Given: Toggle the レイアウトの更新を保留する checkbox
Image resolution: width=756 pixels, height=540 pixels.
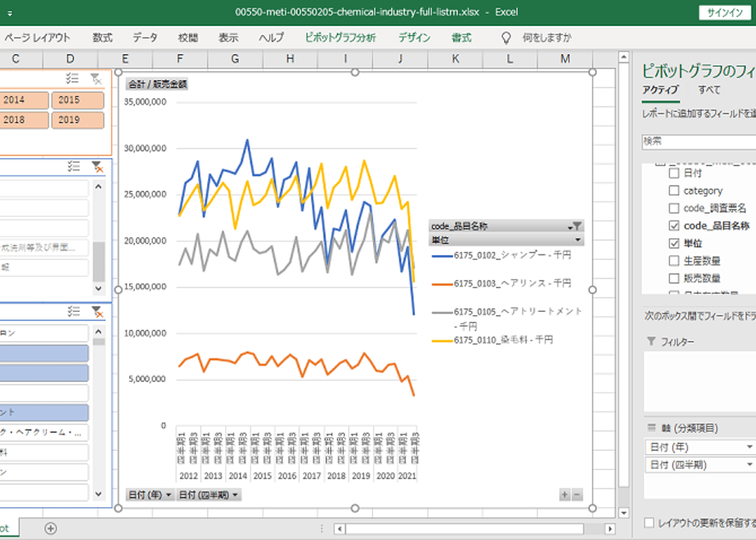Looking at the screenshot, I should click(x=650, y=523).
